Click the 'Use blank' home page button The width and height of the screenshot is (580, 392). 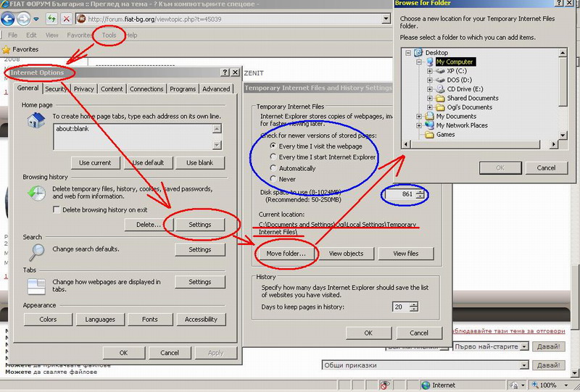200,163
